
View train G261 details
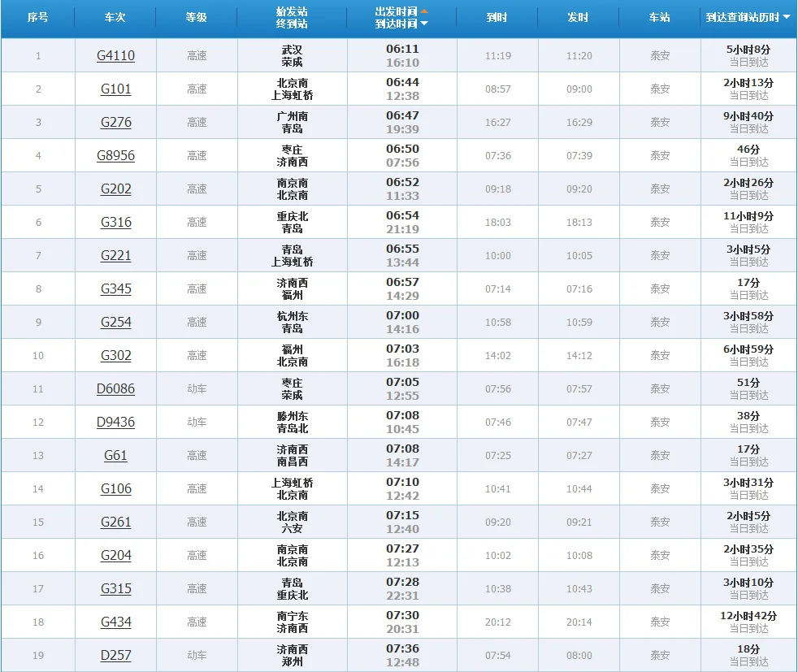coord(115,522)
